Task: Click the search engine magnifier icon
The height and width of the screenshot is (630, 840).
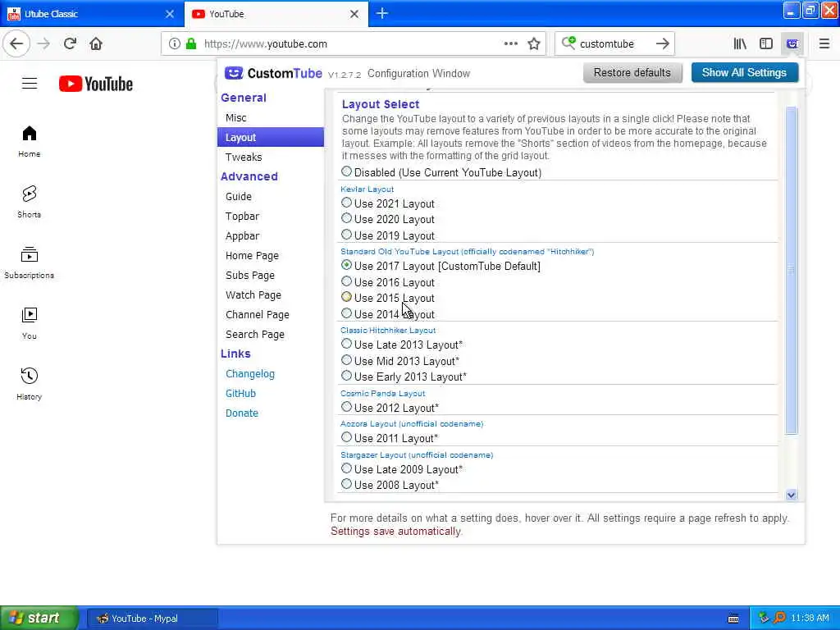Action: pyautogui.click(x=568, y=43)
